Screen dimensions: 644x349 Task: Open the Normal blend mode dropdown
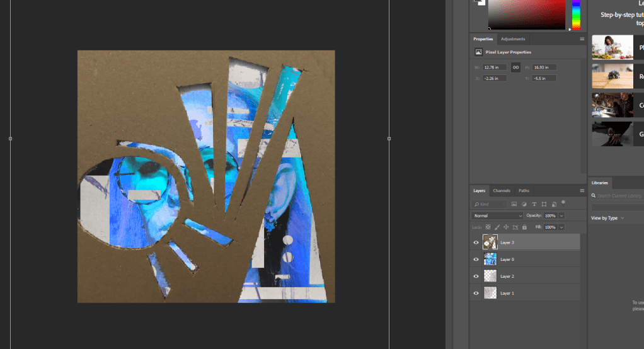(497, 216)
